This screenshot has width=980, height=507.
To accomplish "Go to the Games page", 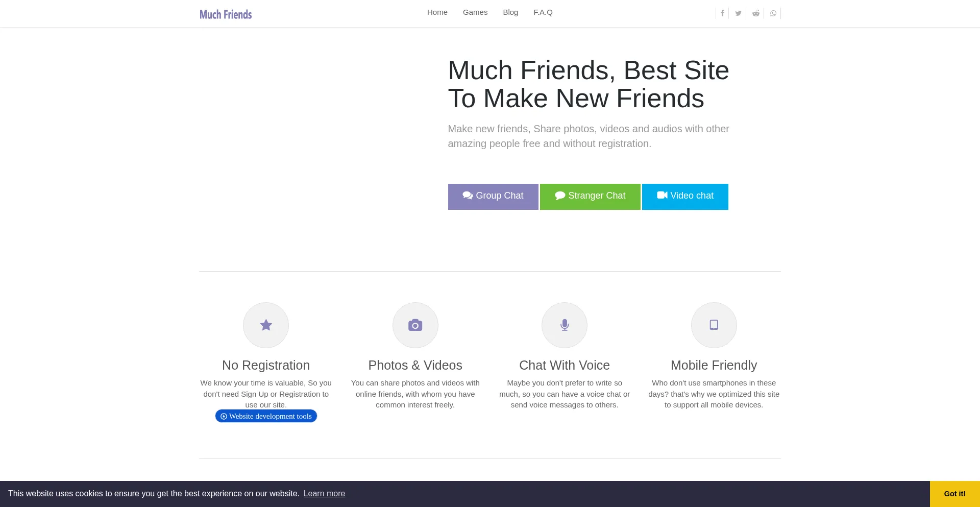I will pyautogui.click(x=475, y=12).
